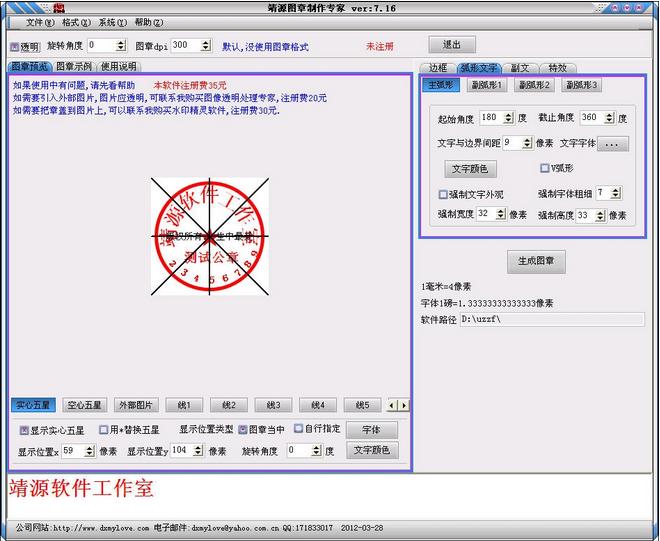
Task: Switch to the 边框 tab
Action: 438,67
